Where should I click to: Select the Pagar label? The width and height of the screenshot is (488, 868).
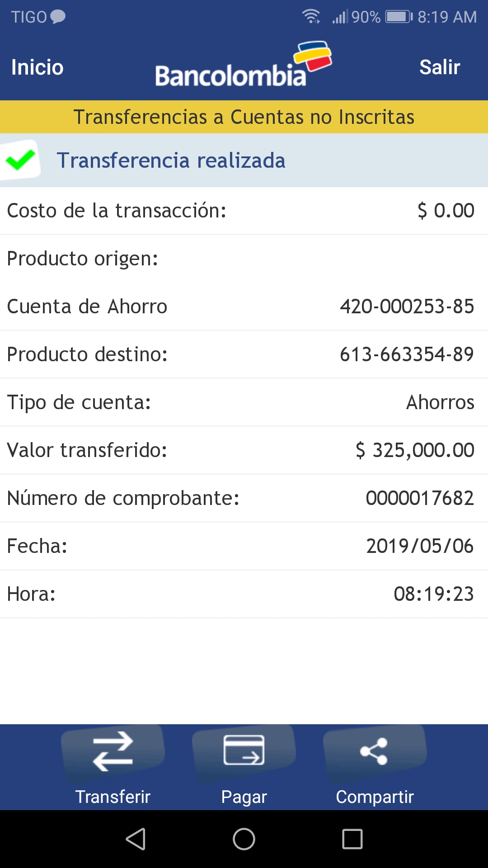coord(244,797)
